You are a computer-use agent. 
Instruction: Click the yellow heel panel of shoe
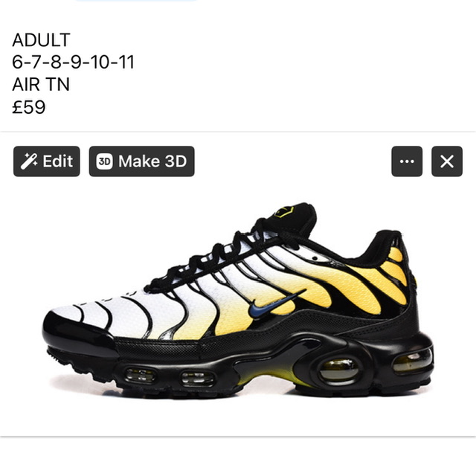tap(395, 269)
